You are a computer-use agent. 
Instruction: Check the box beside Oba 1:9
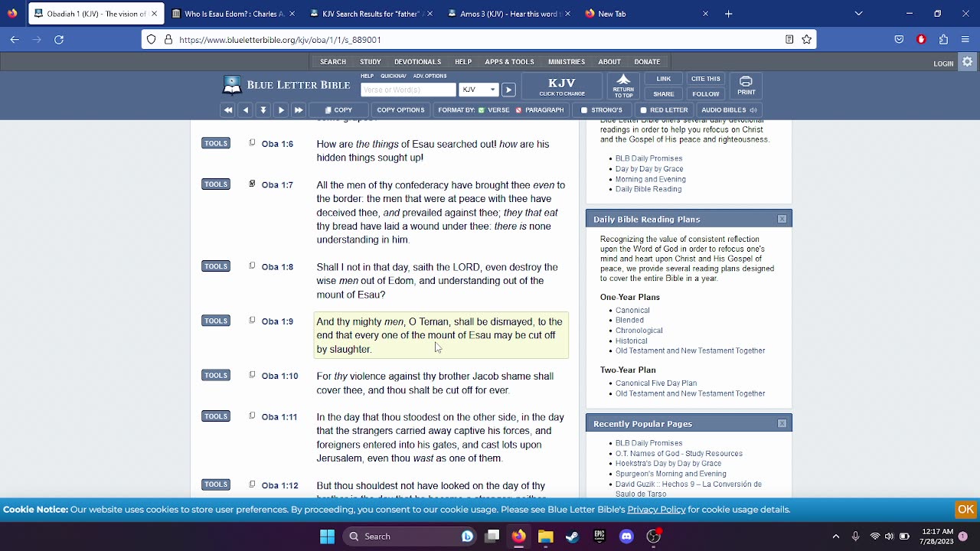[x=252, y=320]
